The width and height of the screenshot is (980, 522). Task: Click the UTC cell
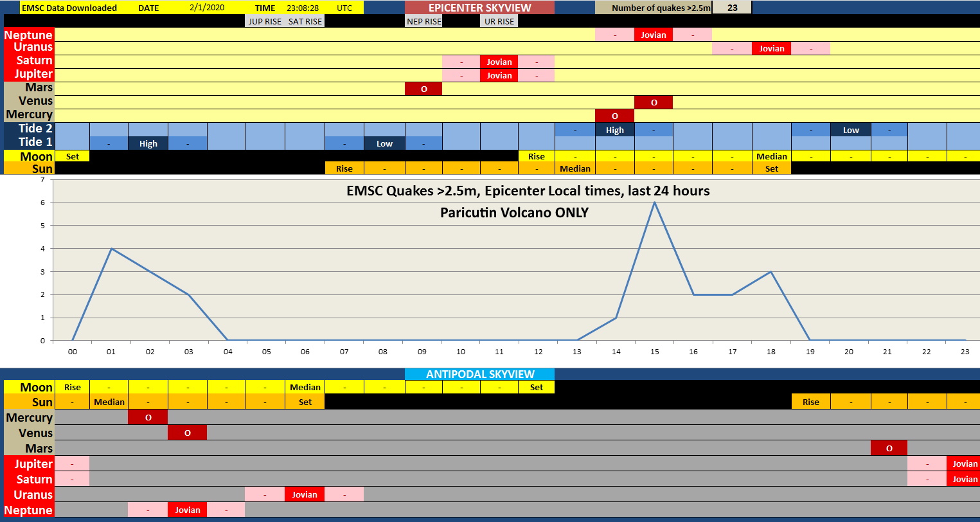tap(344, 8)
